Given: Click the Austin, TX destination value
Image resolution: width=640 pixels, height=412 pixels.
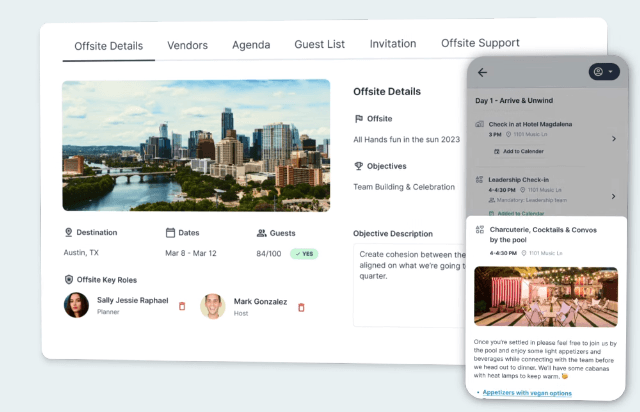Looking at the screenshot, I should pos(81,253).
